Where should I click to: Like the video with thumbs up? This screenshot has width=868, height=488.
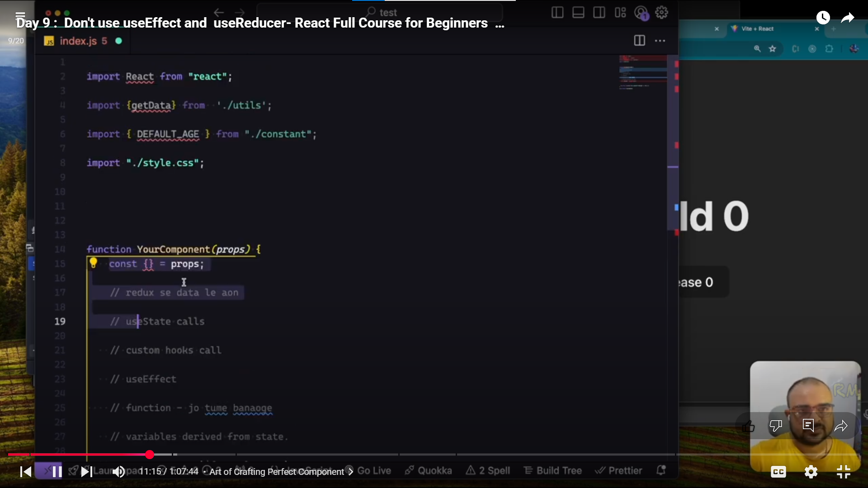click(x=748, y=426)
